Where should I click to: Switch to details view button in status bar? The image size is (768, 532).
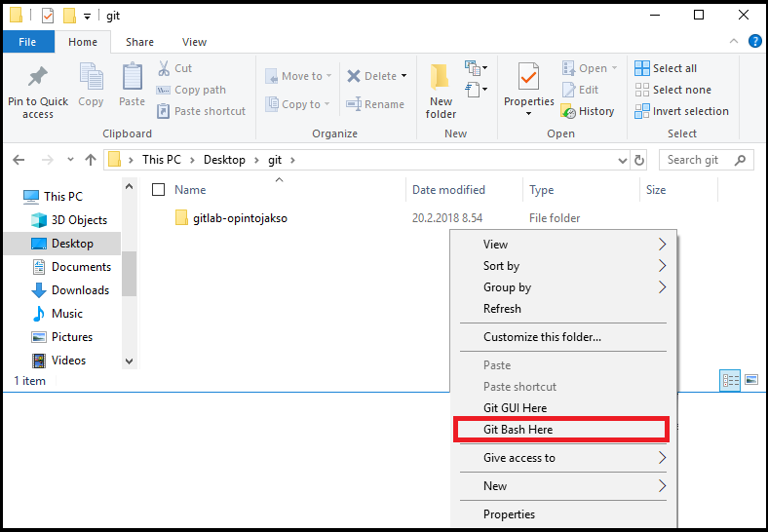pos(730,381)
